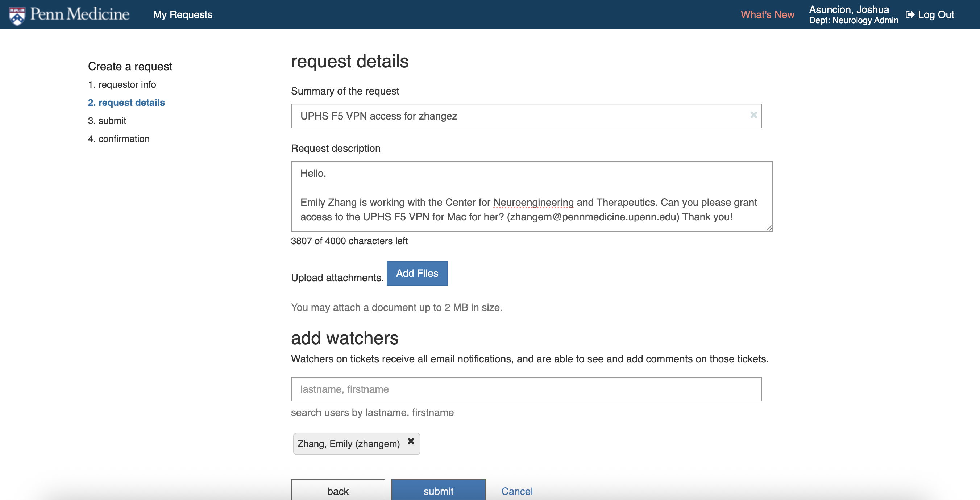Screen dimensions: 980x500
Task: Go to step 1. requestor info
Action: coord(122,84)
